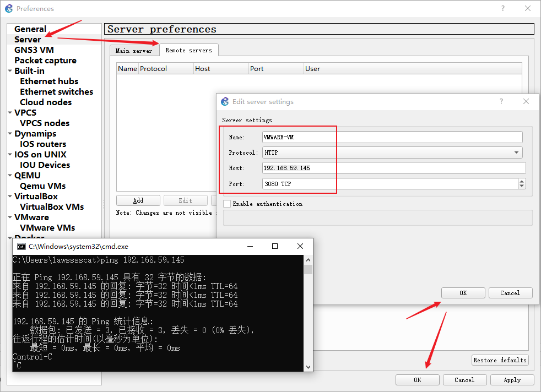The image size is (541, 392).
Task: Collapse the Built-in tree section
Action: coord(10,70)
